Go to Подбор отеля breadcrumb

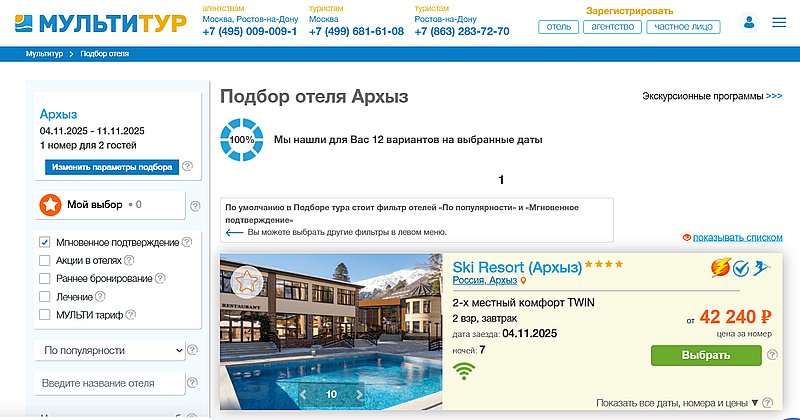(x=105, y=54)
